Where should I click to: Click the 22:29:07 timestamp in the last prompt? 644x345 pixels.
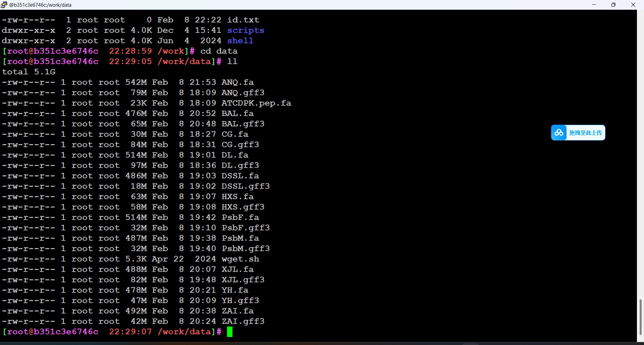pyautogui.click(x=130, y=332)
